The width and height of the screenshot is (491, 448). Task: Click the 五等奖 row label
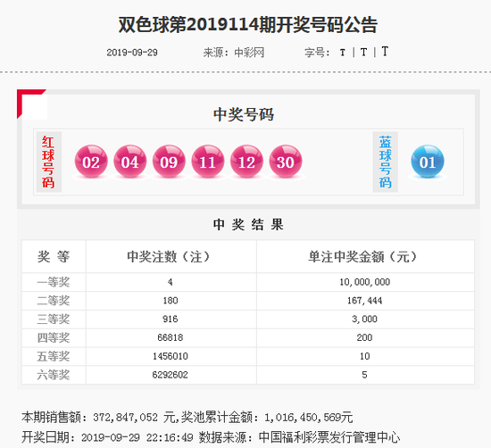[x=54, y=356]
